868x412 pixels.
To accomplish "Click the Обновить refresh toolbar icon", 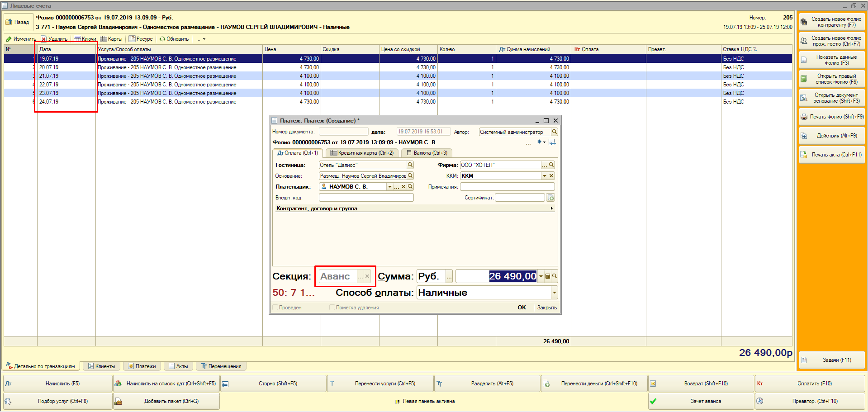I will [x=162, y=39].
